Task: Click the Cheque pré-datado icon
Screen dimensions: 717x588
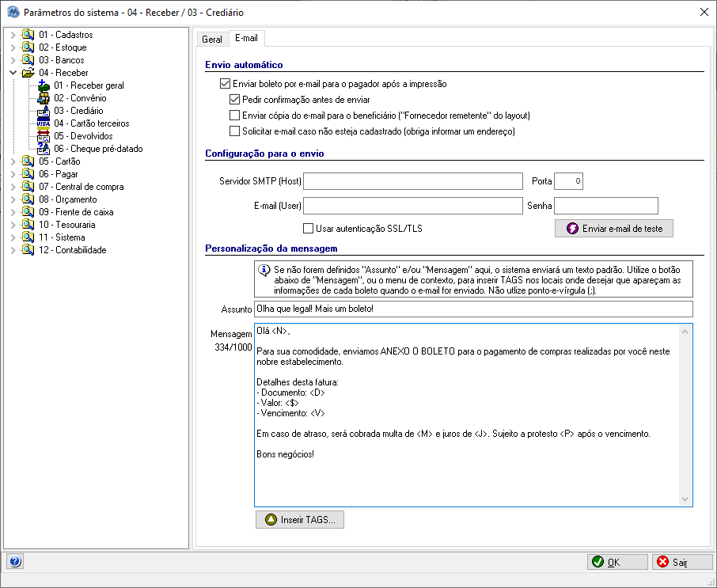Action: [44, 149]
